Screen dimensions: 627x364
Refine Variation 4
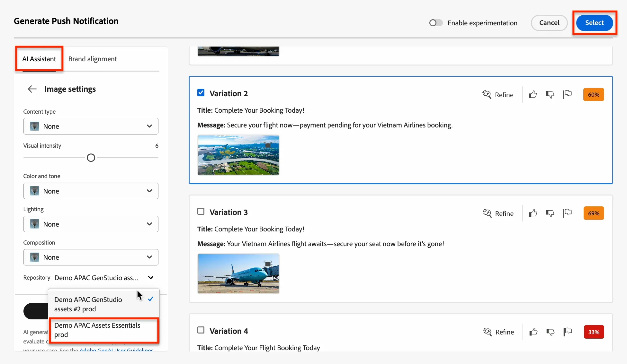[498, 332]
